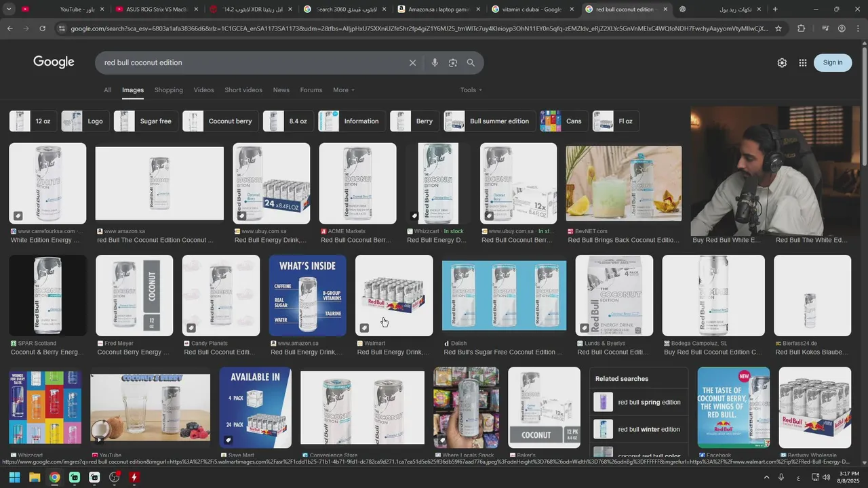Open the All results tab
The width and height of the screenshot is (868, 488).
click(107, 90)
